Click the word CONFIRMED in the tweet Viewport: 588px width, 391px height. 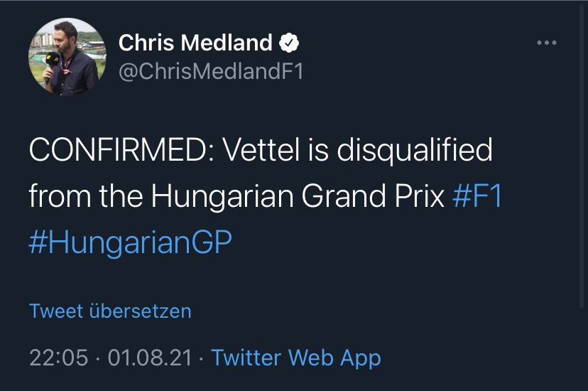[x=121, y=150]
